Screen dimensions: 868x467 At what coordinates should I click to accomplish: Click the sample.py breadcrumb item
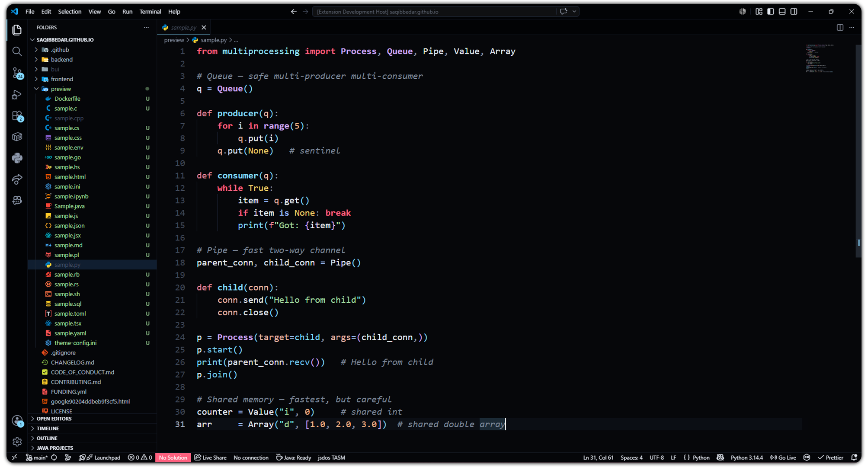(210, 40)
